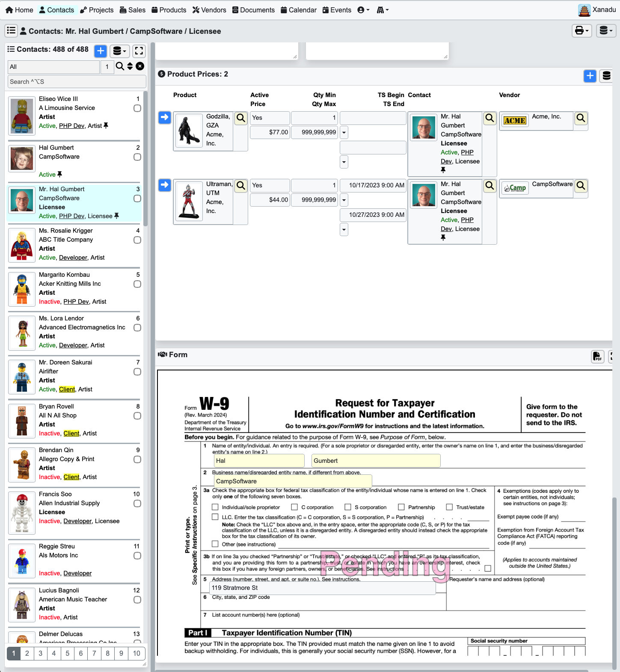Select Francis Soo skeleton avatar
This screenshot has height=672, width=620.
click(x=22, y=513)
